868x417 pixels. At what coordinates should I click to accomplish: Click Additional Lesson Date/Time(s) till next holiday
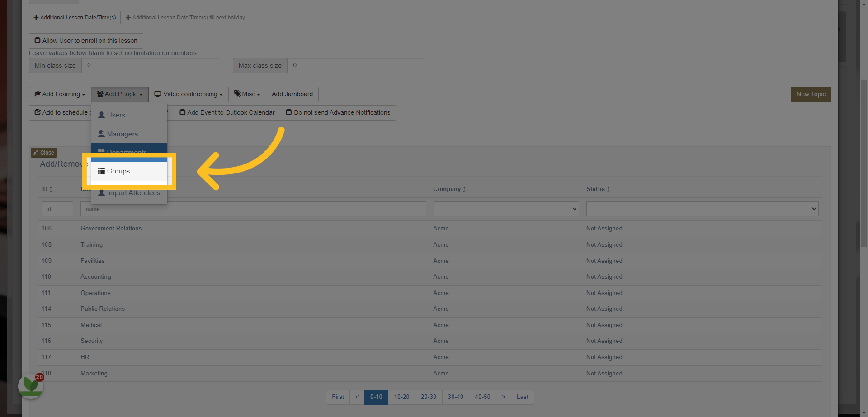(x=185, y=18)
